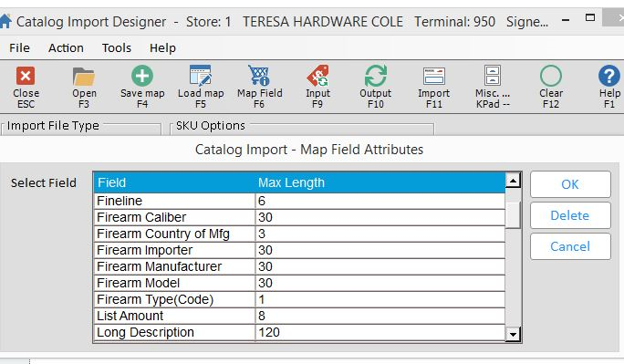The image size is (624, 364).
Task: Click the Output F10 refresh icon
Action: 376,76
